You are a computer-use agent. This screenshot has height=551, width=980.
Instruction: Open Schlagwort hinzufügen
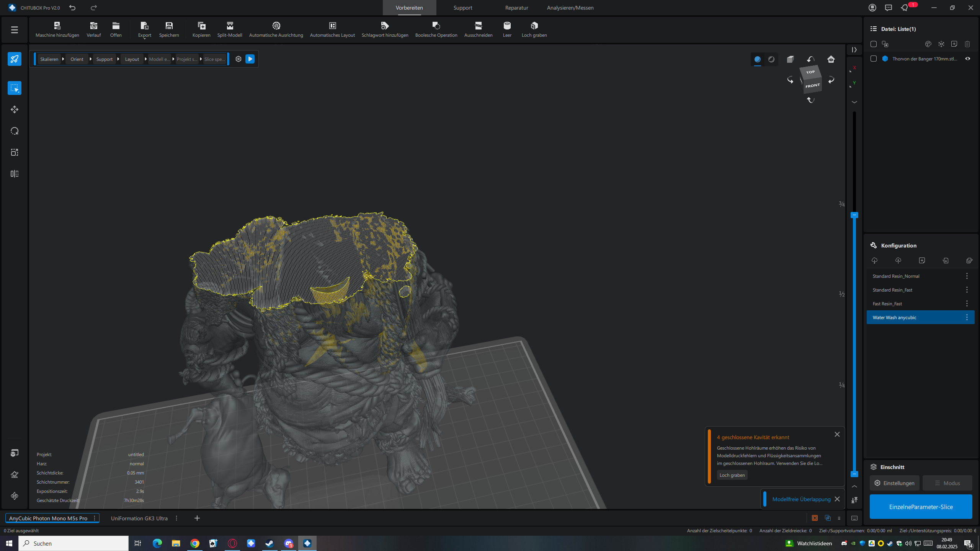tap(385, 29)
